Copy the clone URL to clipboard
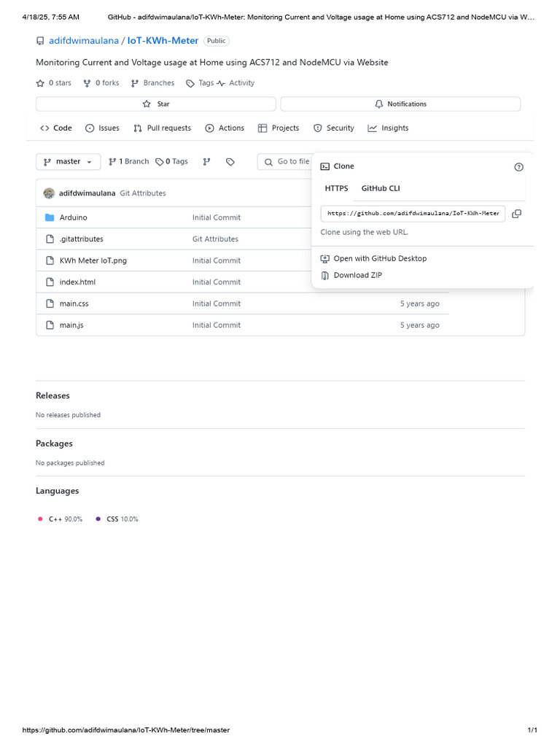The image size is (560, 747). 517,214
